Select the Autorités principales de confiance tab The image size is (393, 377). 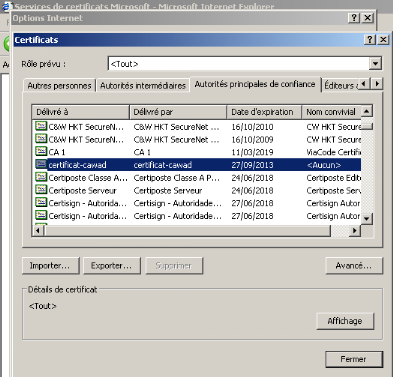click(x=255, y=84)
